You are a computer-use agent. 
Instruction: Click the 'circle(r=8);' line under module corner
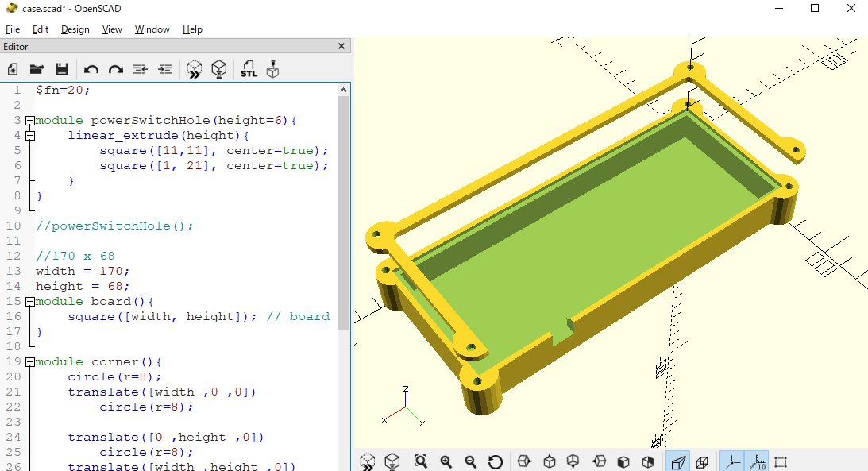click(x=114, y=377)
